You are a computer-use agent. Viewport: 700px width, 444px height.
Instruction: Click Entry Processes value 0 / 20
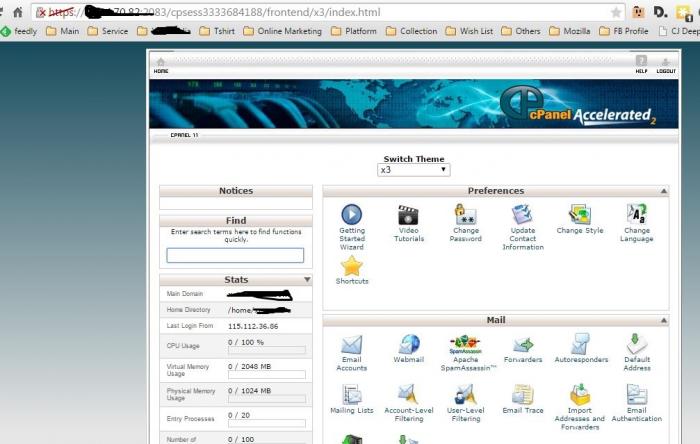click(x=239, y=415)
